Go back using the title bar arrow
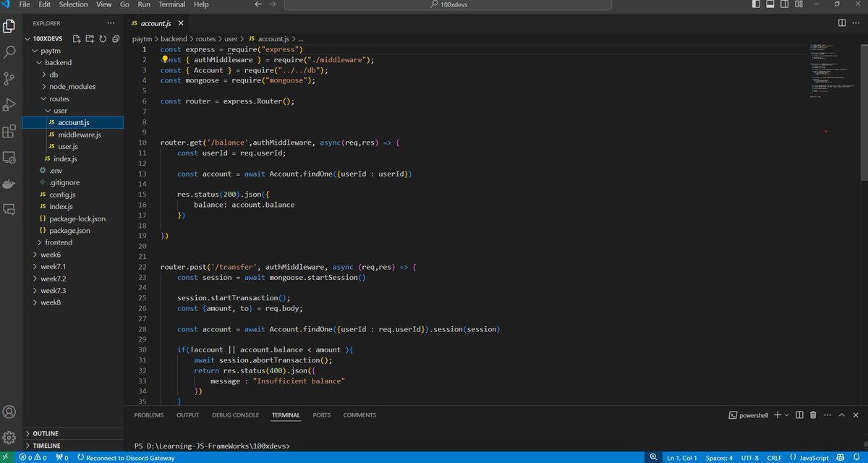Viewport: 868px width, 463px height. pyautogui.click(x=258, y=4)
